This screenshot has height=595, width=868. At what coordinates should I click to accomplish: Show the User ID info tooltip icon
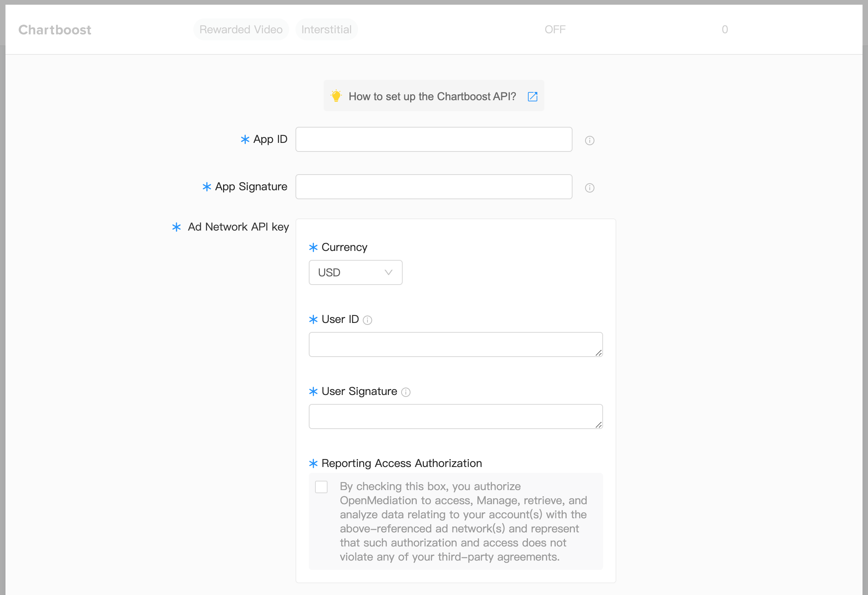pos(367,320)
